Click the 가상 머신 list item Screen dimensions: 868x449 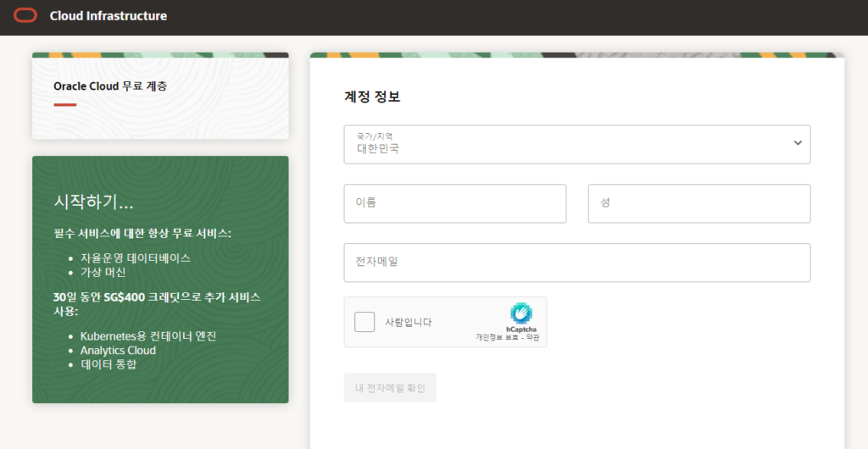pos(103,272)
